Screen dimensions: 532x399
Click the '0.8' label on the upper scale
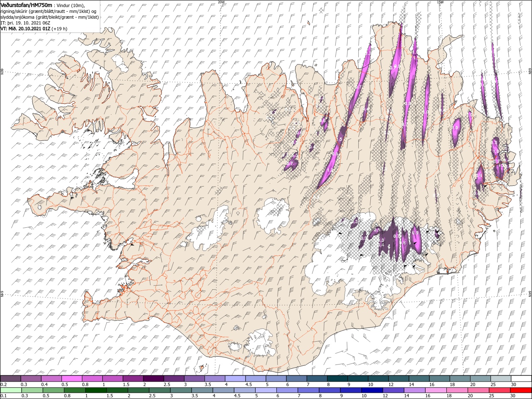pyautogui.click(x=85, y=384)
